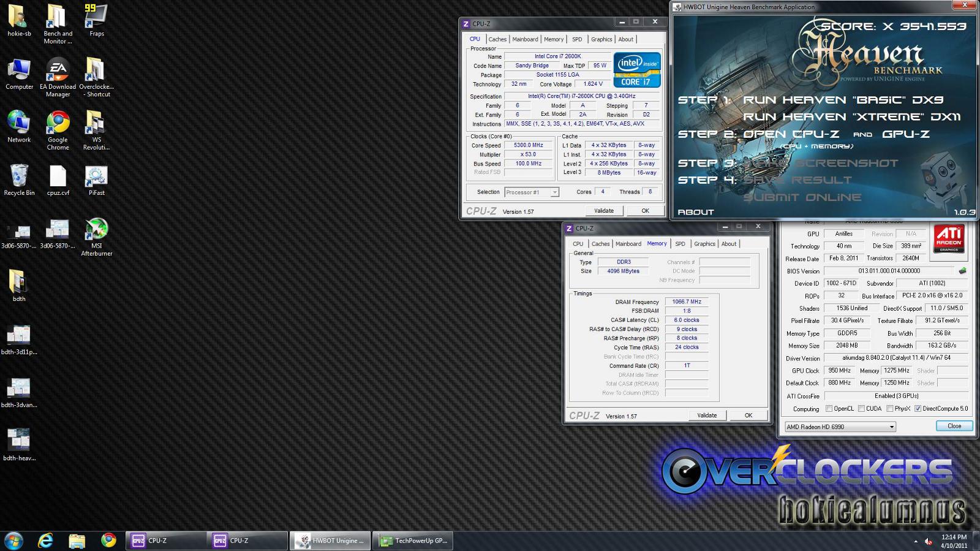Open the Network desktop icon

tap(19, 126)
